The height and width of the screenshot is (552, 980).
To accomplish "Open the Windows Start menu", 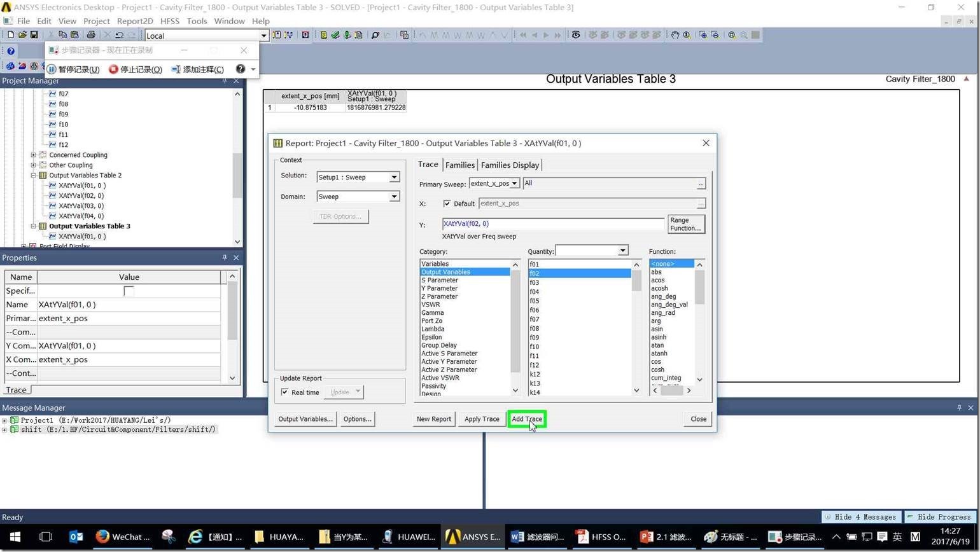I will click(x=15, y=537).
